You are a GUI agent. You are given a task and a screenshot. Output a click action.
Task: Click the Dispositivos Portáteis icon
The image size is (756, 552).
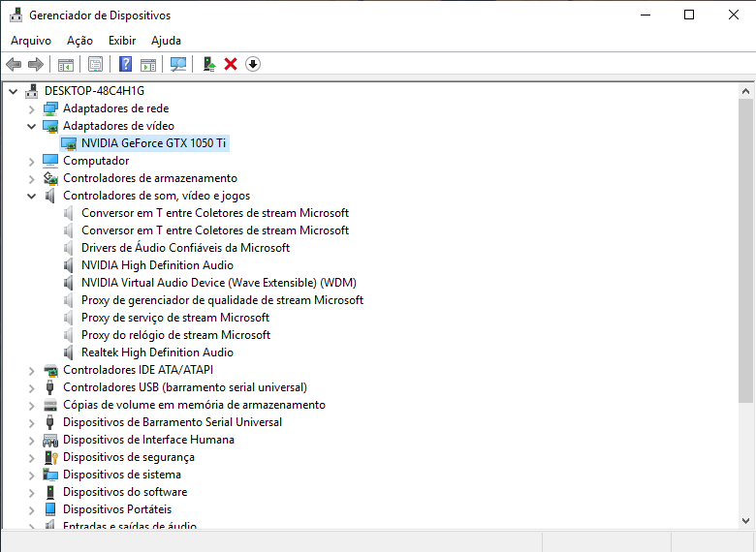pyautogui.click(x=50, y=509)
